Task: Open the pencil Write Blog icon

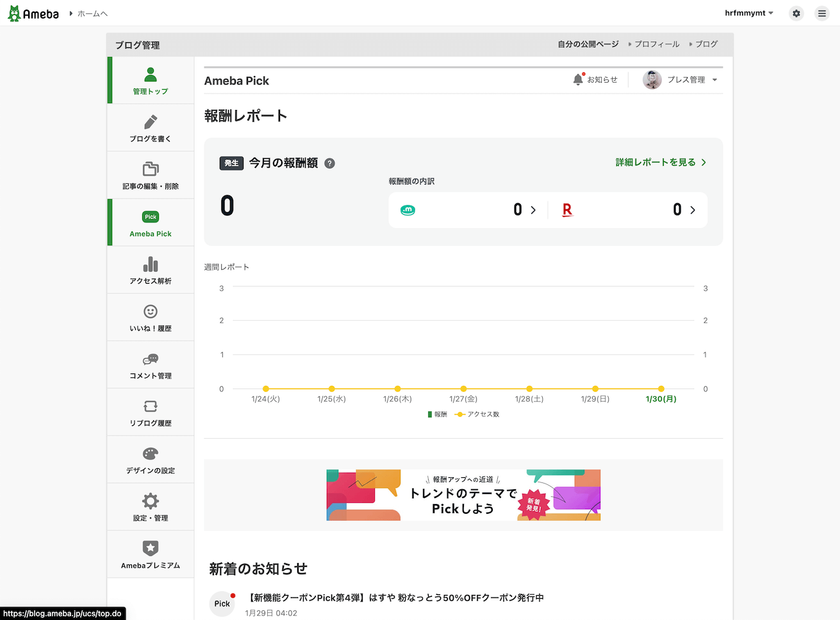Action: (151, 122)
